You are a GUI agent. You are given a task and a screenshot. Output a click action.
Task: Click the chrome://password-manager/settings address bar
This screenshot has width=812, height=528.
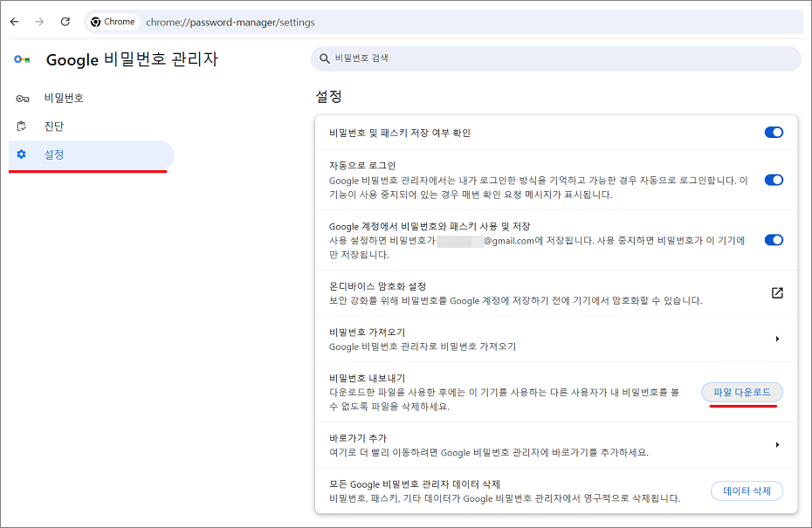coord(443,22)
